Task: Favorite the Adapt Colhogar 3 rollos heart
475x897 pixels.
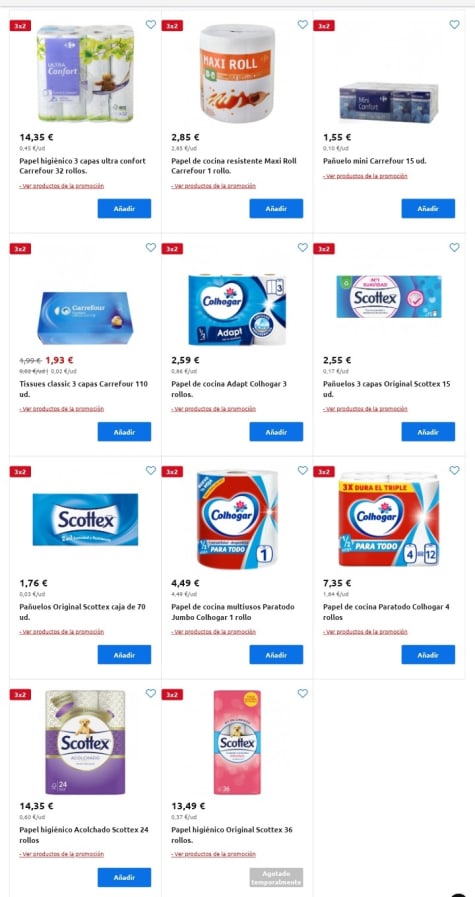Action: pos(303,247)
